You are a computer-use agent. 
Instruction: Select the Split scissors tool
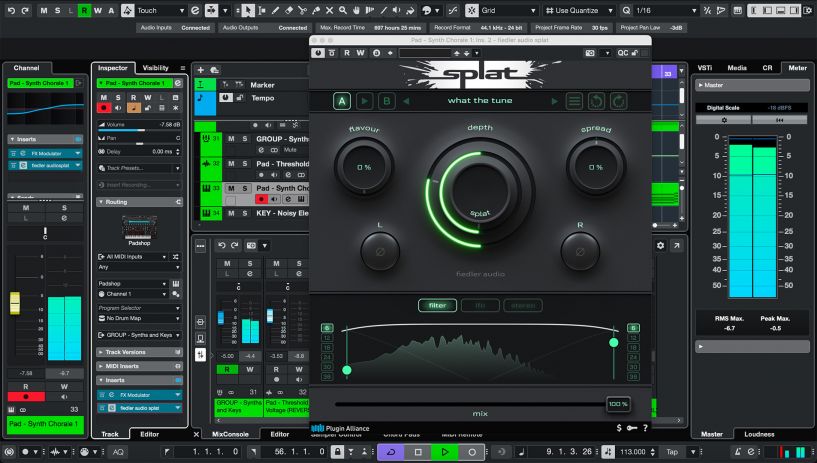pos(302,10)
